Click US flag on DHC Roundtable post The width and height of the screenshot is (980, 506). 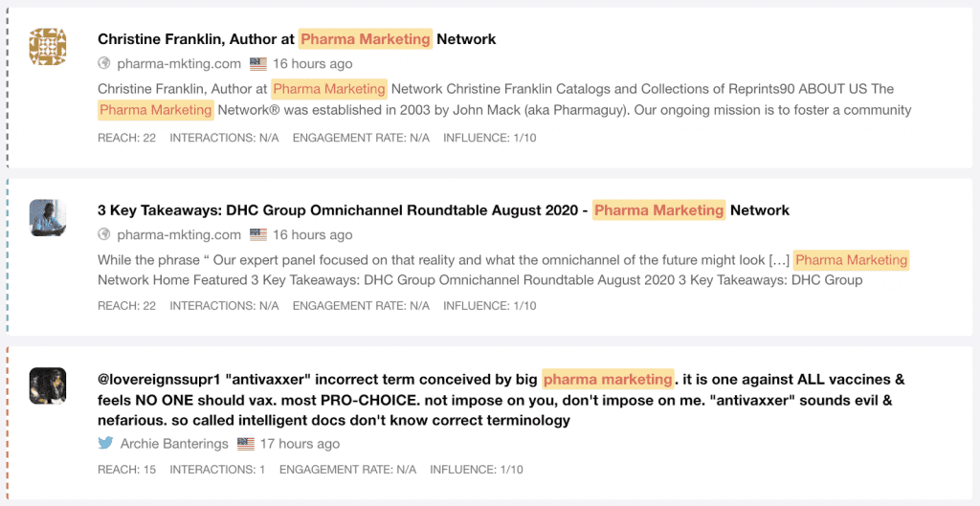[x=258, y=235]
